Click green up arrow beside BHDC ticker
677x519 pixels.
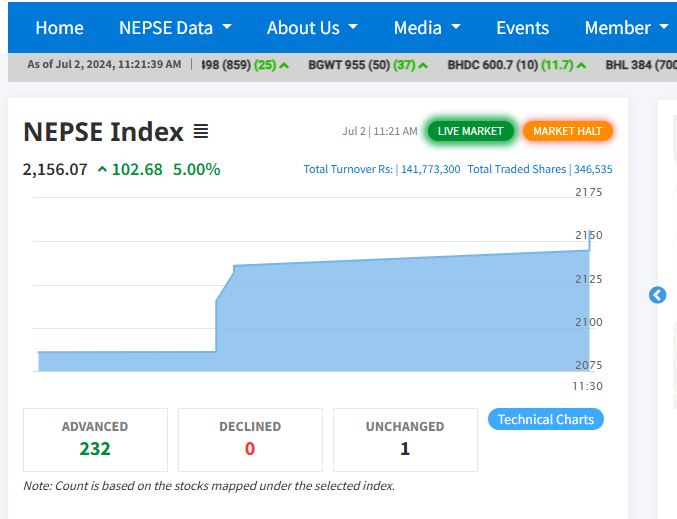pyautogui.click(x=582, y=66)
